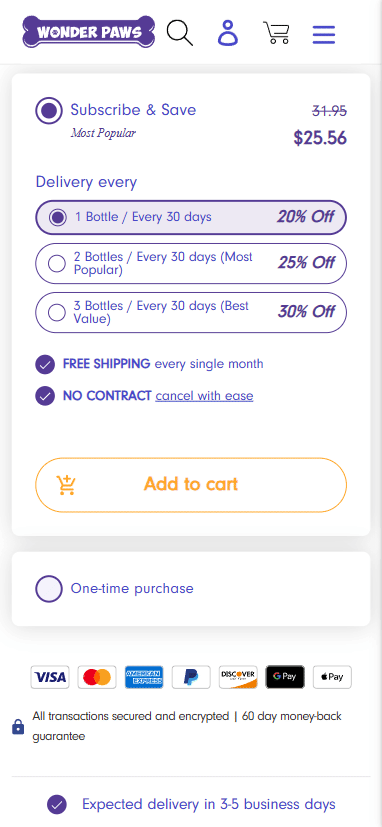Open the cancel with ease link
This screenshot has height=827, width=382.
coord(204,396)
